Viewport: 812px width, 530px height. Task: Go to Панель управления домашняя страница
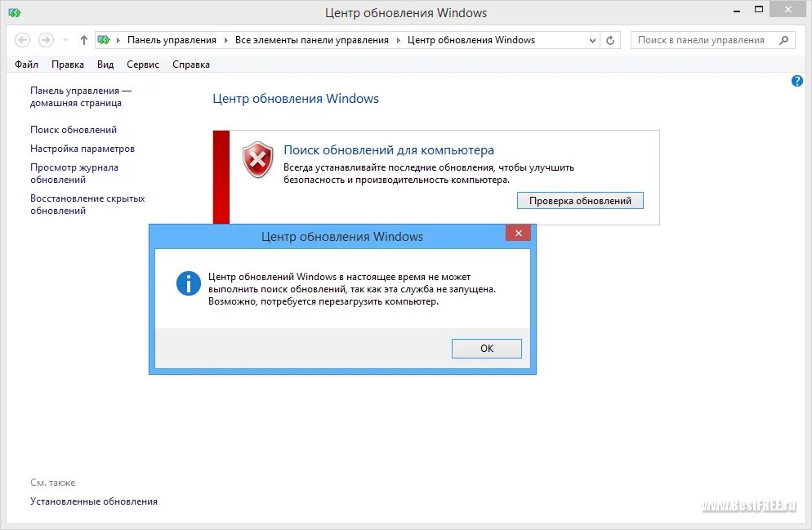point(80,96)
